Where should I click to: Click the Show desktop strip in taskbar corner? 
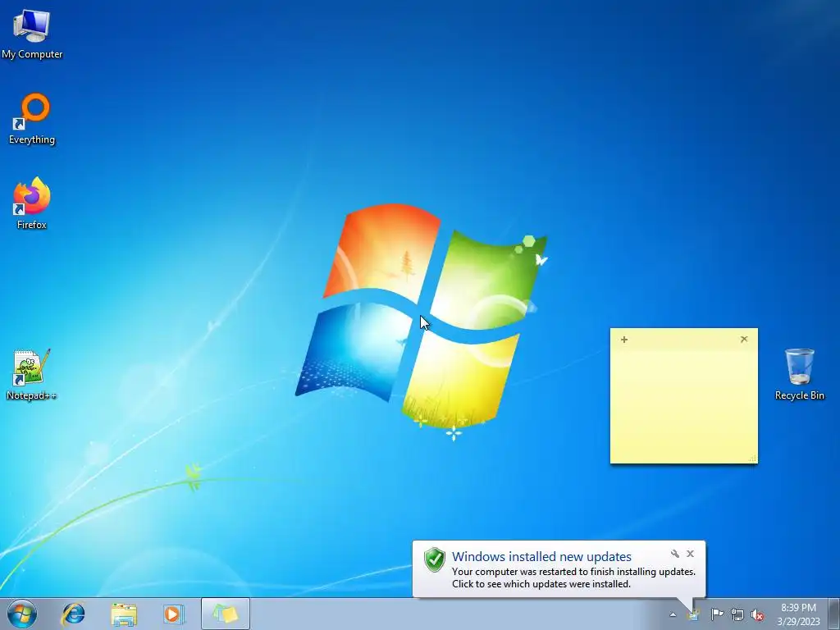(x=834, y=614)
